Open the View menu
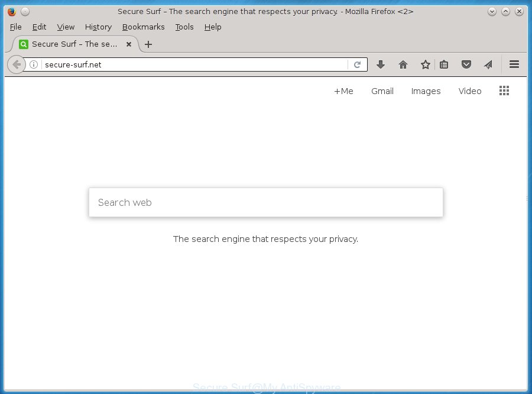 pyautogui.click(x=66, y=27)
